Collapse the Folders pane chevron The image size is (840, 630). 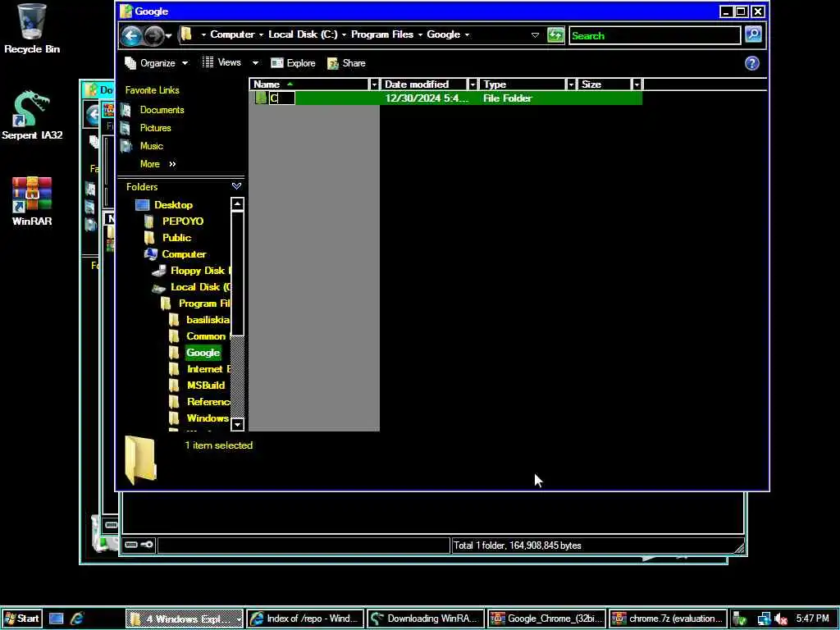[236, 186]
